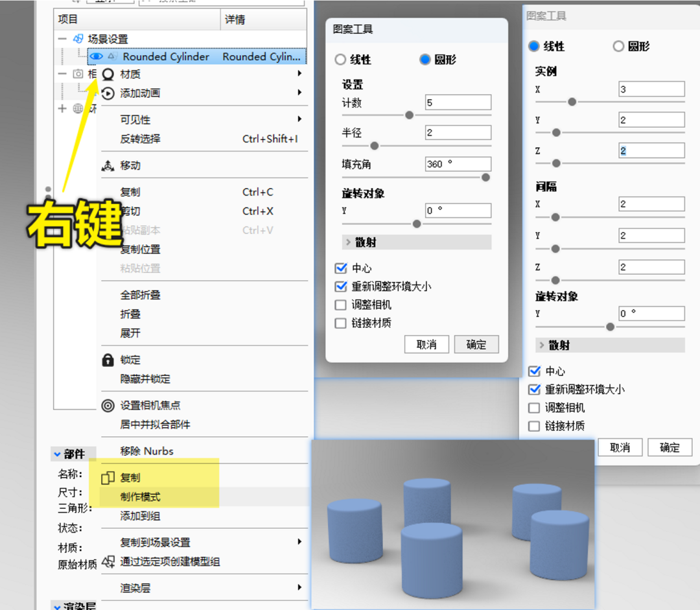Viewport: 700px width, 610px height.
Task: Collapse the 场景设置 tree node
Action: [x=62, y=39]
